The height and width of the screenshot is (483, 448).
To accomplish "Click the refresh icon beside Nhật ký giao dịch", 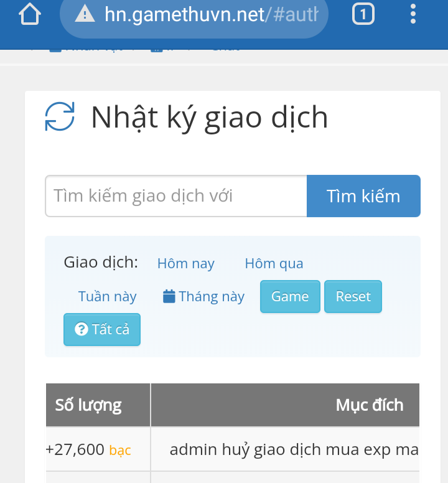I will click(x=60, y=116).
